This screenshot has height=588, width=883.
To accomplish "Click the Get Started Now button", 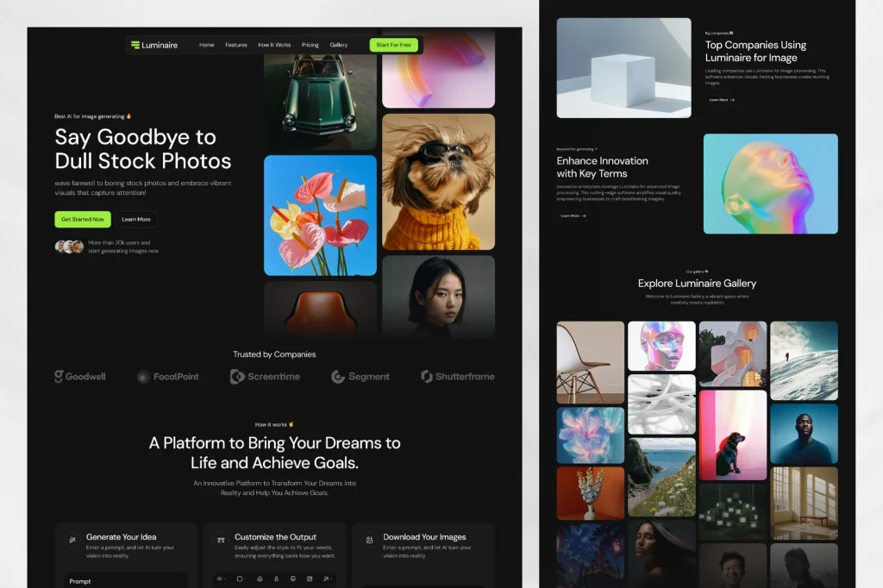I will coord(83,219).
